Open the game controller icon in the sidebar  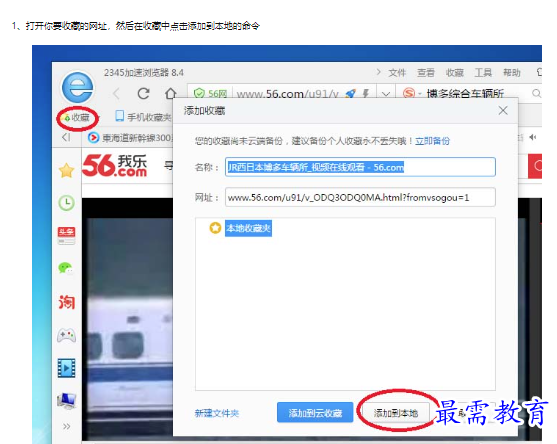point(66,335)
